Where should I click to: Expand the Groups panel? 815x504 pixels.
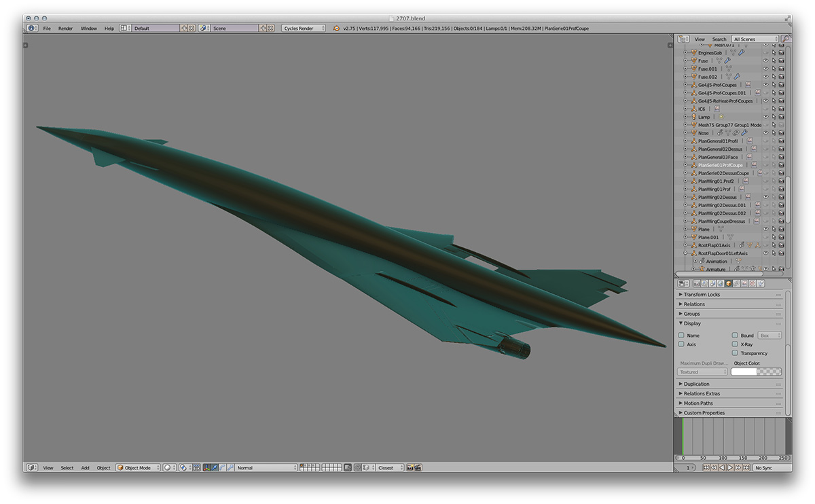tap(730, 314)
